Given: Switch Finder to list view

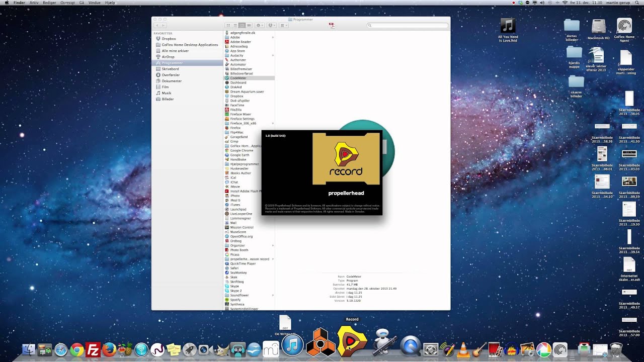Looking at the screenshot, I should click(x=235, y=25).
